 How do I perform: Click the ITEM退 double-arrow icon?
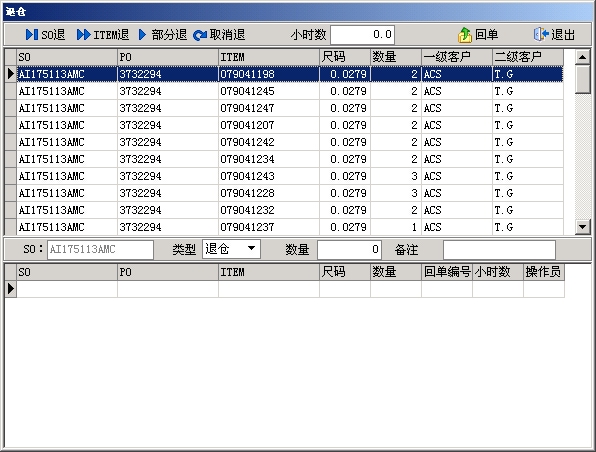click(x=83, y=35)
